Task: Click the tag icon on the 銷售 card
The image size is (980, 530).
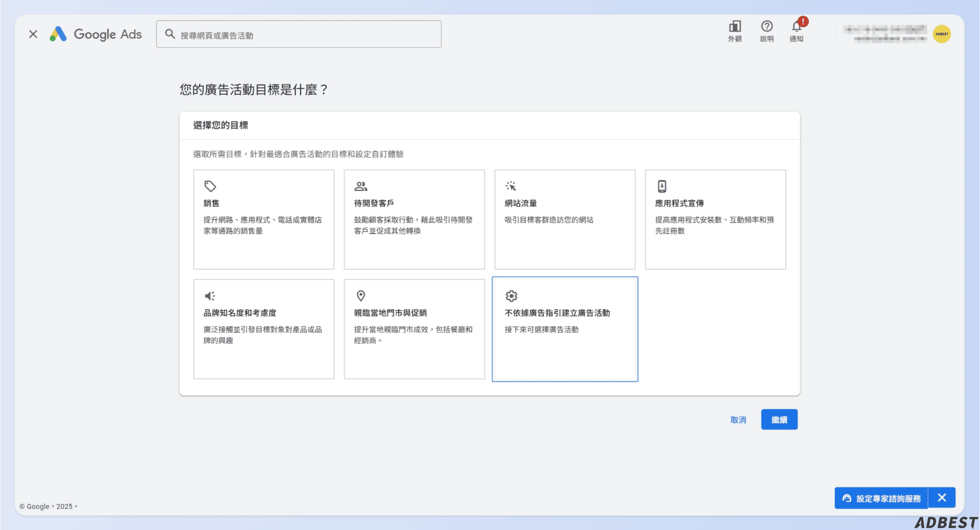Action: coord(210,186)
